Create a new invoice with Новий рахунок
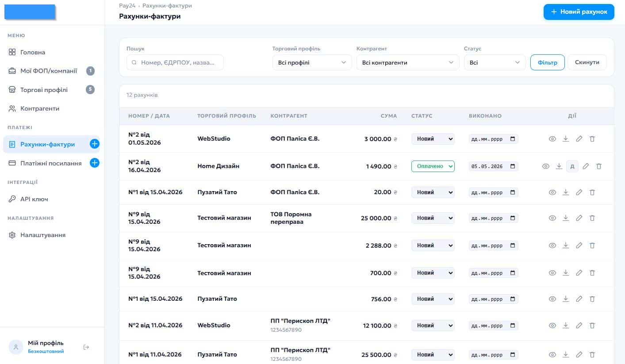Viewport: 625px width, 364px height. coord(579,12)
